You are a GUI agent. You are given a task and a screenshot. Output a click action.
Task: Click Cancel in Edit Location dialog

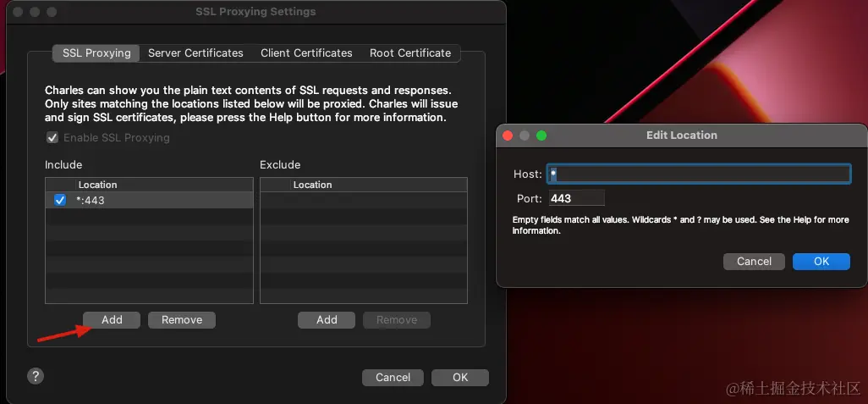pos(754,262)
